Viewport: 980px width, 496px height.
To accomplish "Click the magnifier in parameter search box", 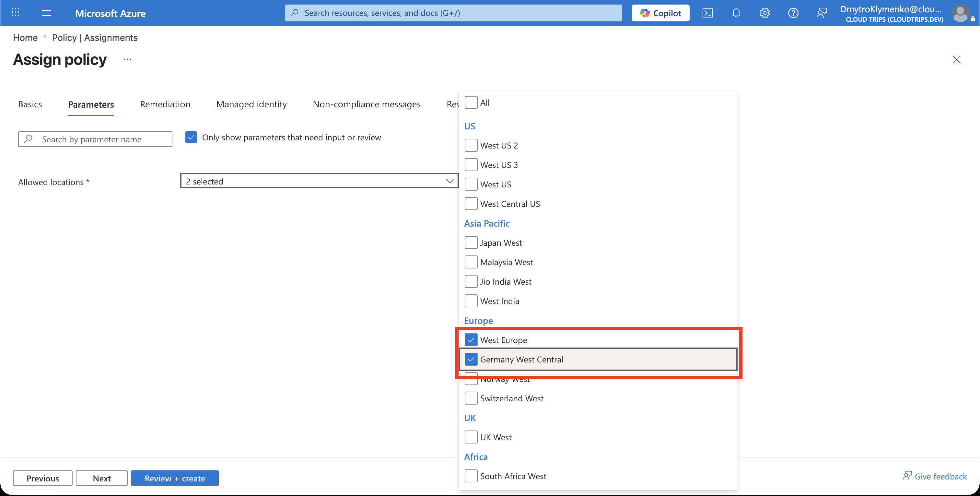I will (x=28, y=139).
